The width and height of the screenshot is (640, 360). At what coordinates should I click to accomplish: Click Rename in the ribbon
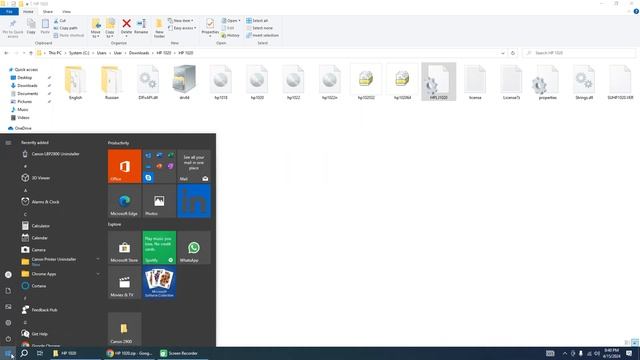click(x=141, y=27)
